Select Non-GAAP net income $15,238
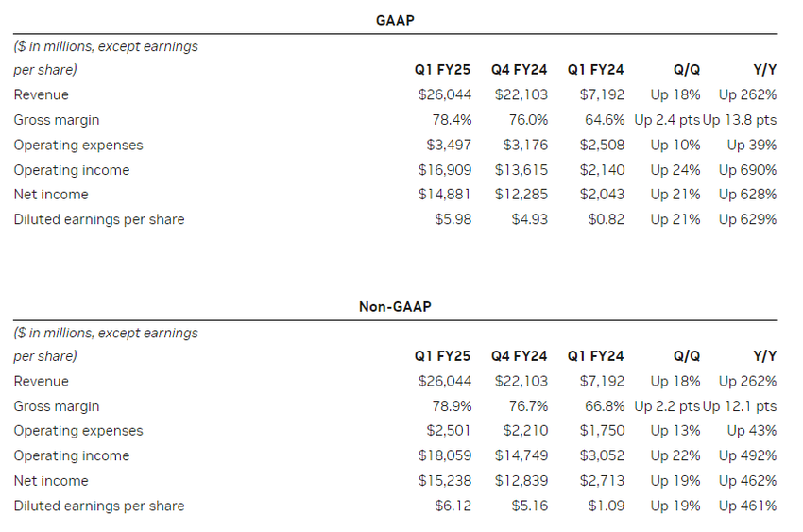The height and width of the screenshot is (532, 803). (x=444, y=481)
